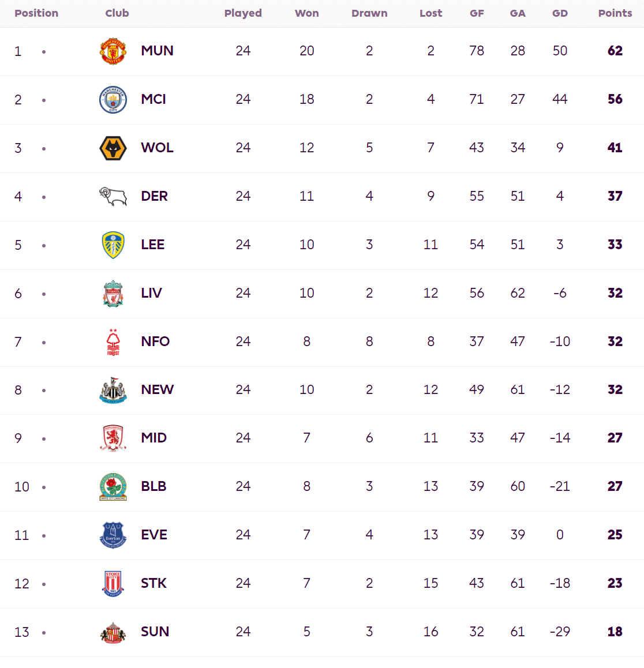
Task: Open the EVE club name link
Action: coord(154,535)
